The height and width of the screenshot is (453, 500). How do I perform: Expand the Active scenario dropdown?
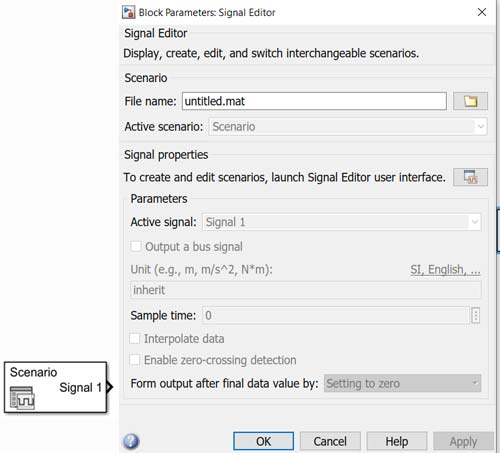(348, 127)
